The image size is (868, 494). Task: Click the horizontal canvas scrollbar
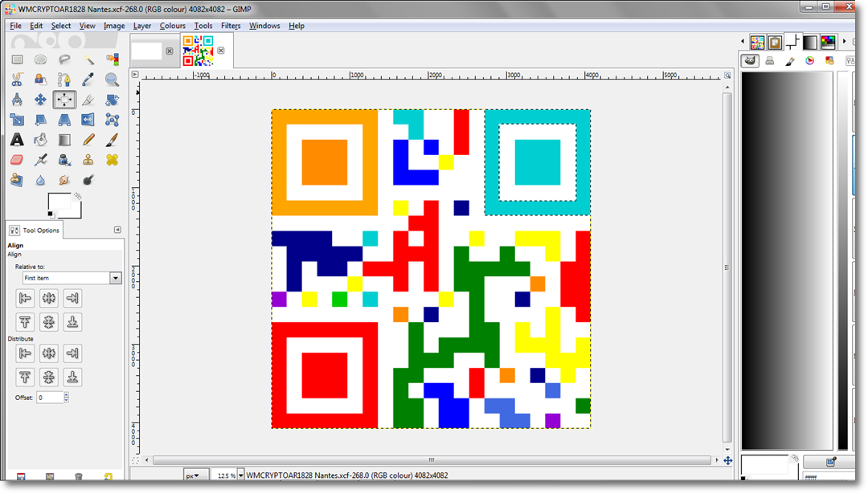click(x=432, y=459)
